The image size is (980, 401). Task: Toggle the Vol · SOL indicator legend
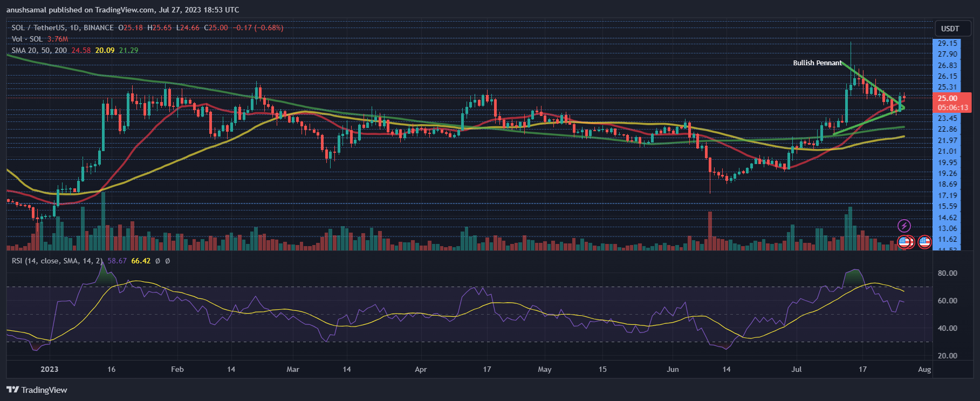pyautogui.click(x=27, y=39)
